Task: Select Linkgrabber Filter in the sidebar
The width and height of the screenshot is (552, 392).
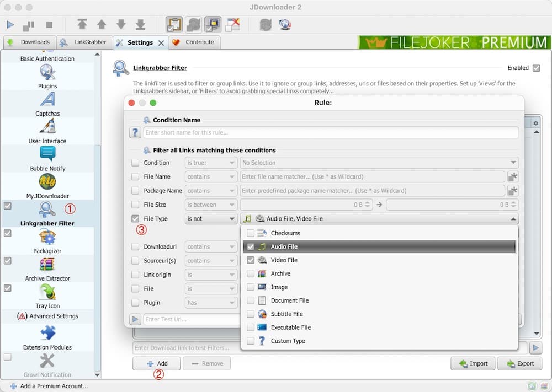Action: click(x=47, y=214)
